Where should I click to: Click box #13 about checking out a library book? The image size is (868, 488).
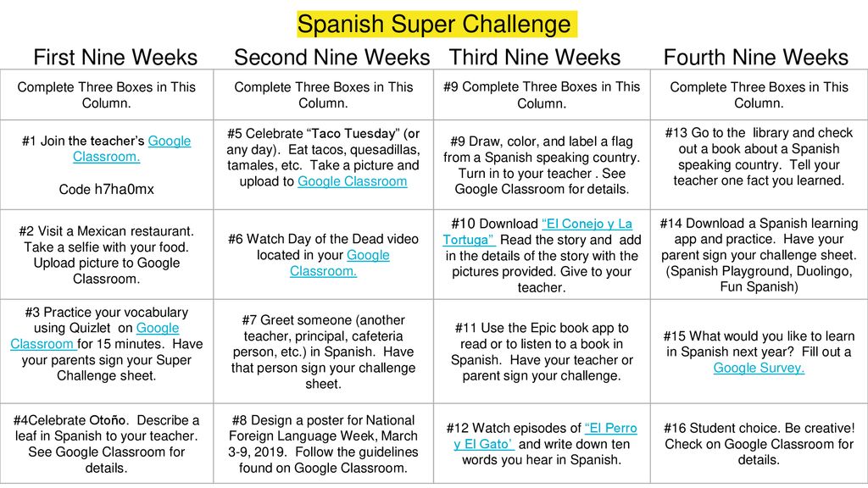point(759,164)
